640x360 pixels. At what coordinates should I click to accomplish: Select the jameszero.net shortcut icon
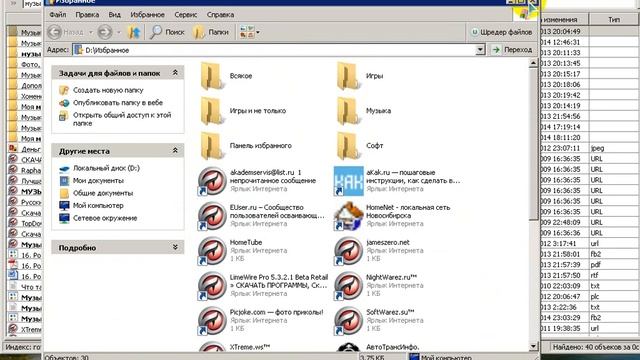[x=348, y=251]
